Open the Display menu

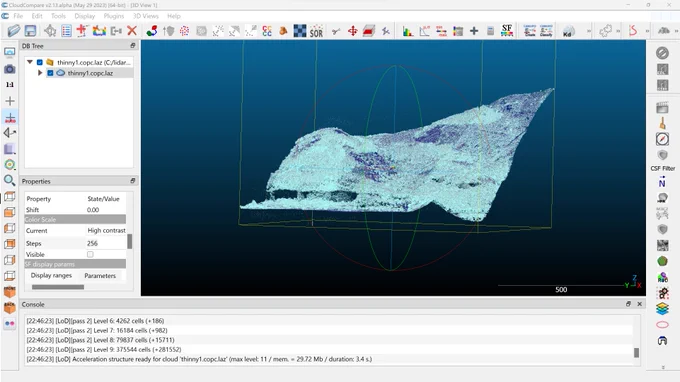(85, 16)
